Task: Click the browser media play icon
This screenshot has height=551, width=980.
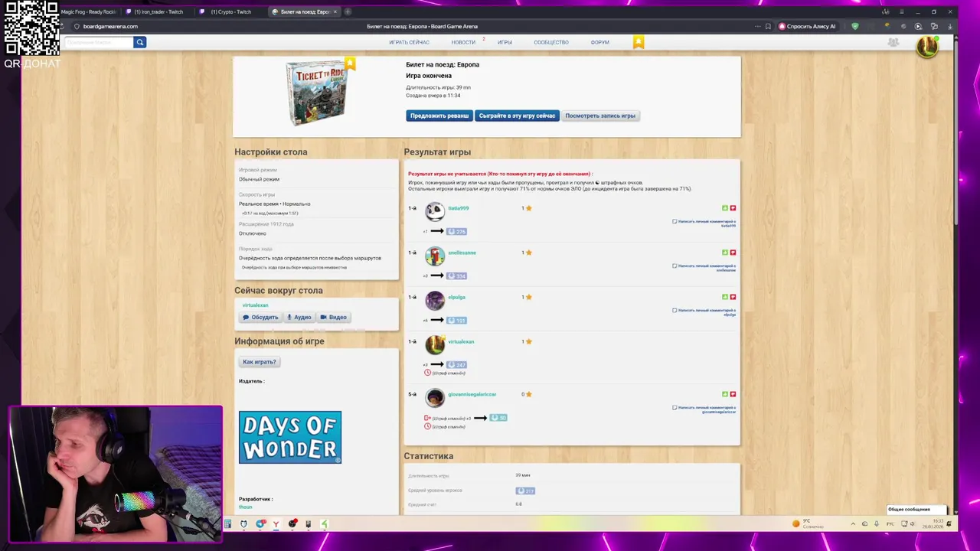Action: pos(918,26)
